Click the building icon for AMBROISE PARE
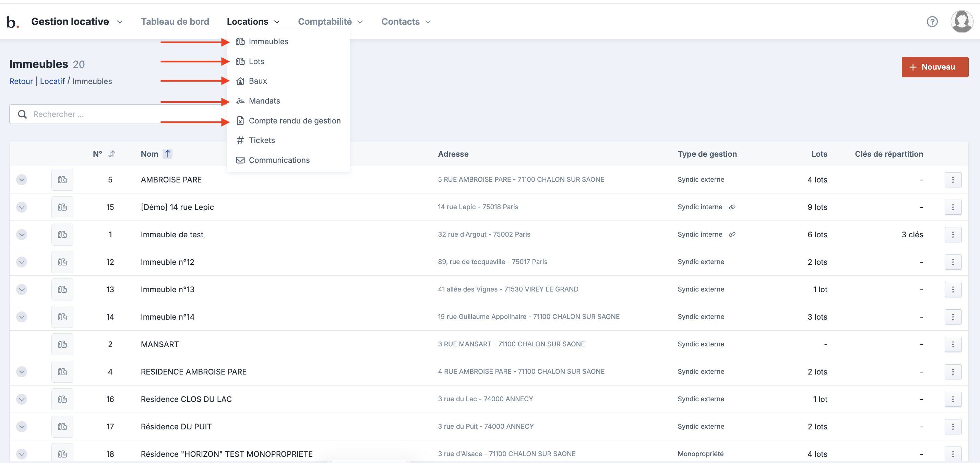This screenshot has width=980, height=463. tap(62, 180)
